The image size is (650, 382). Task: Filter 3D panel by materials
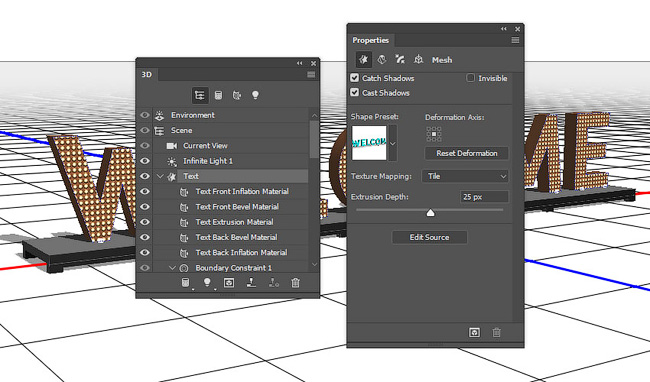(x=237, y=95)
